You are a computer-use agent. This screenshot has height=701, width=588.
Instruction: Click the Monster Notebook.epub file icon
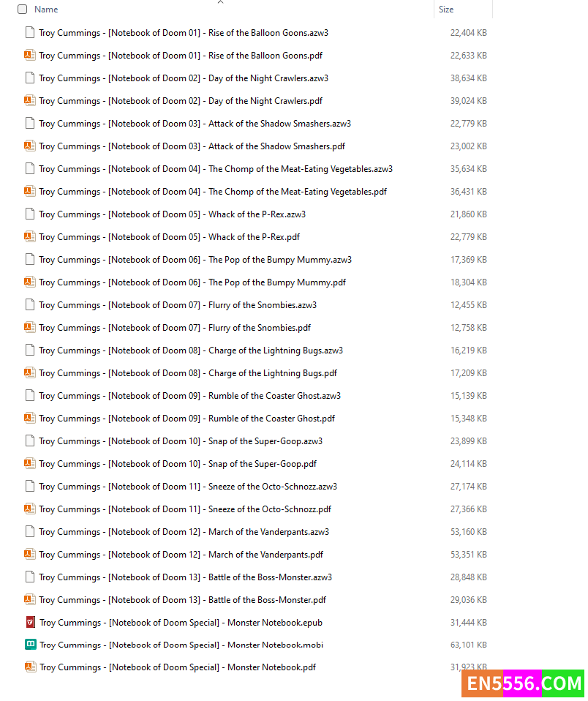pos(29,623)
